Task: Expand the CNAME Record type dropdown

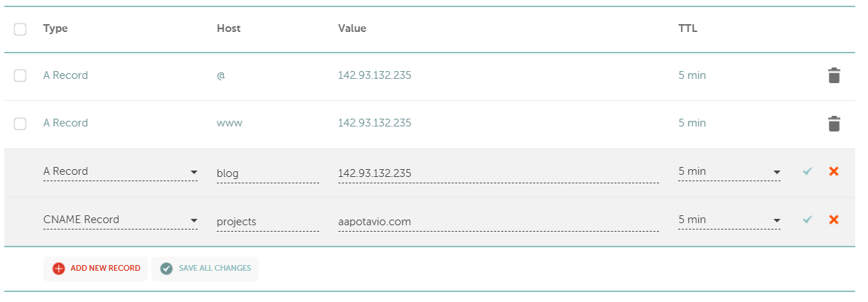Action: point(120,220)
